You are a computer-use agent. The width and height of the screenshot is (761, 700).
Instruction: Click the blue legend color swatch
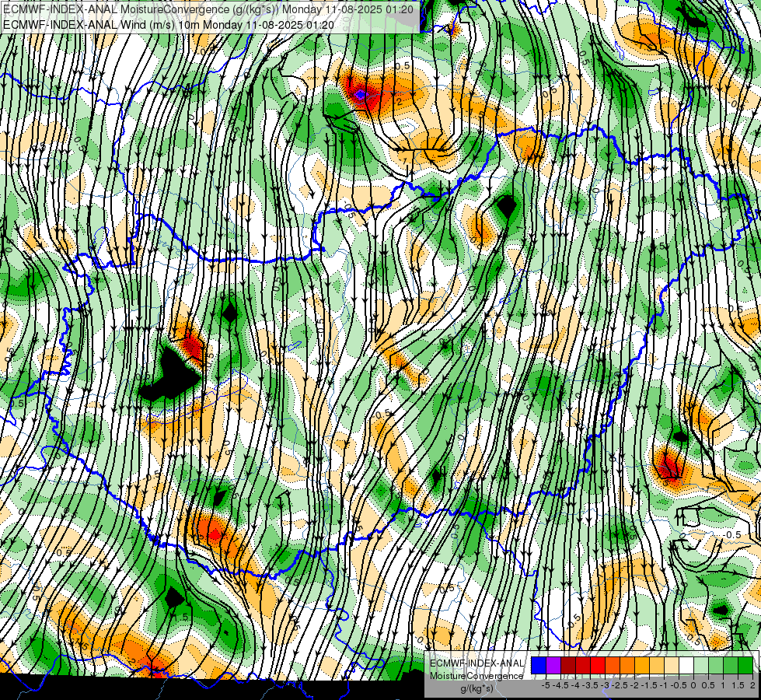[539, 665]
